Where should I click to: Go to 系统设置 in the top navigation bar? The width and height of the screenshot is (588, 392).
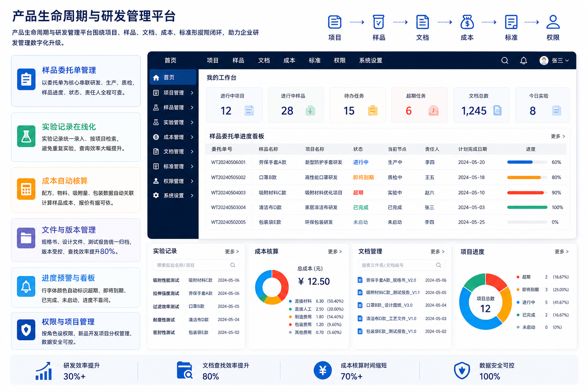click(x=371, y=60)
